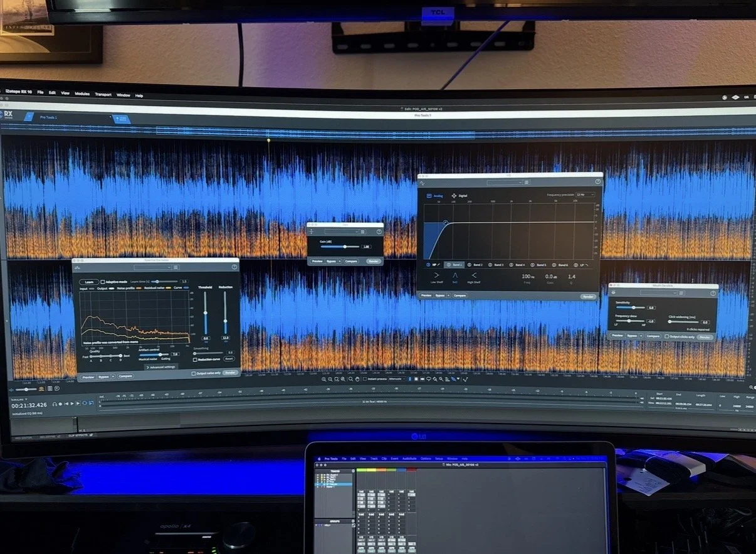The height and width of the screenshot is (554, 756).
Task: Click Reset button next to Reduction curve
Action: point(229,358)
